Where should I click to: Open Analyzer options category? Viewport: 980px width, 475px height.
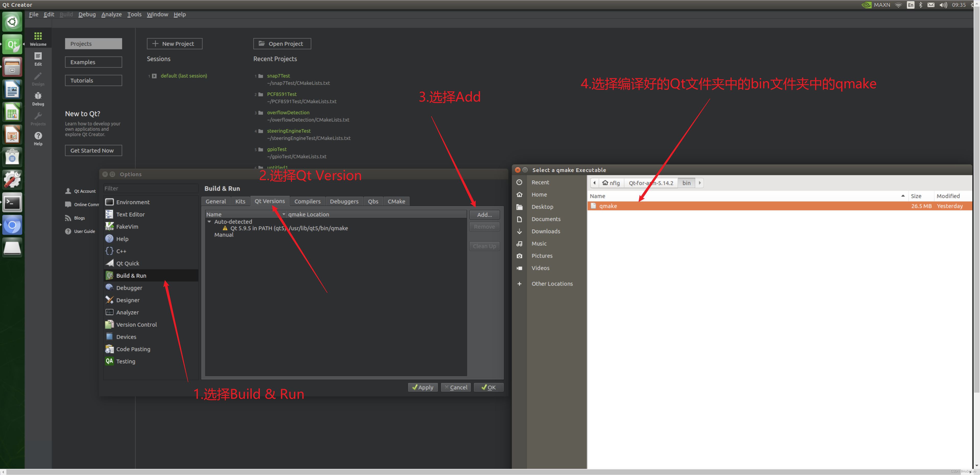(x=151, y=312)
